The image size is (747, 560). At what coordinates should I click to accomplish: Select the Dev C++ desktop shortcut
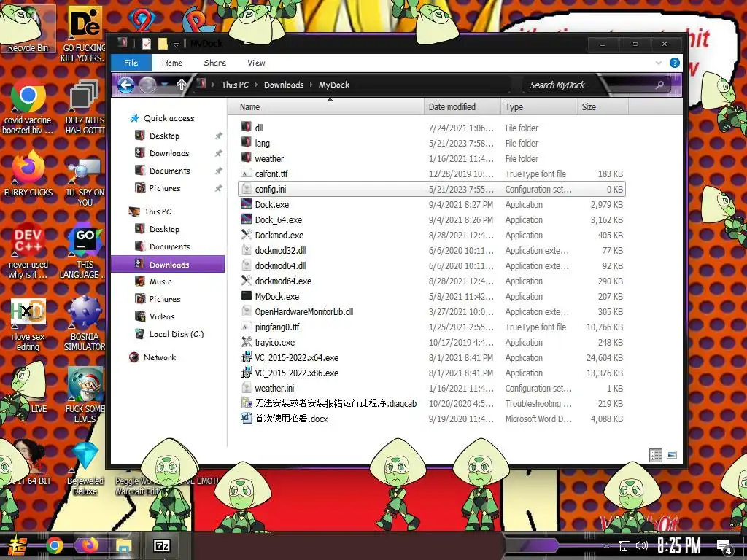(x=28, y=251)
